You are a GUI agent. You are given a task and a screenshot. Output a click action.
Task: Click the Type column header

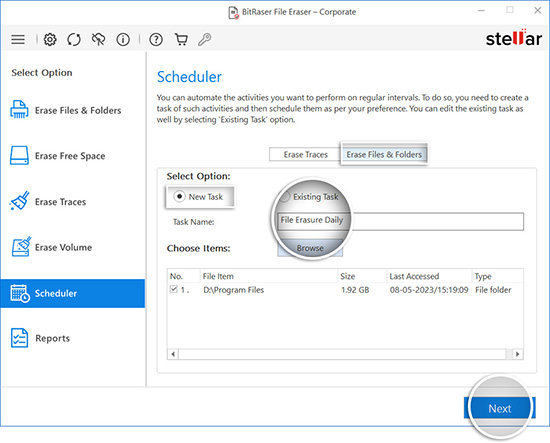[497, 276]
